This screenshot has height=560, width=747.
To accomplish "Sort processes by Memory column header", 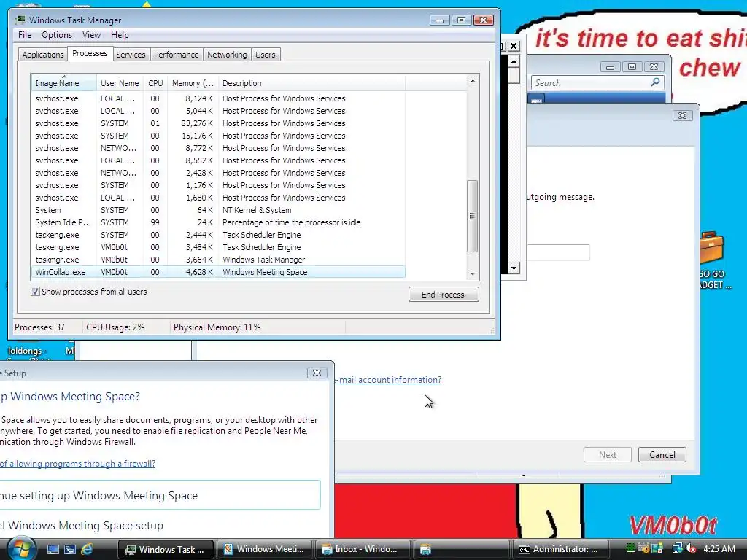I will point(193,83).
